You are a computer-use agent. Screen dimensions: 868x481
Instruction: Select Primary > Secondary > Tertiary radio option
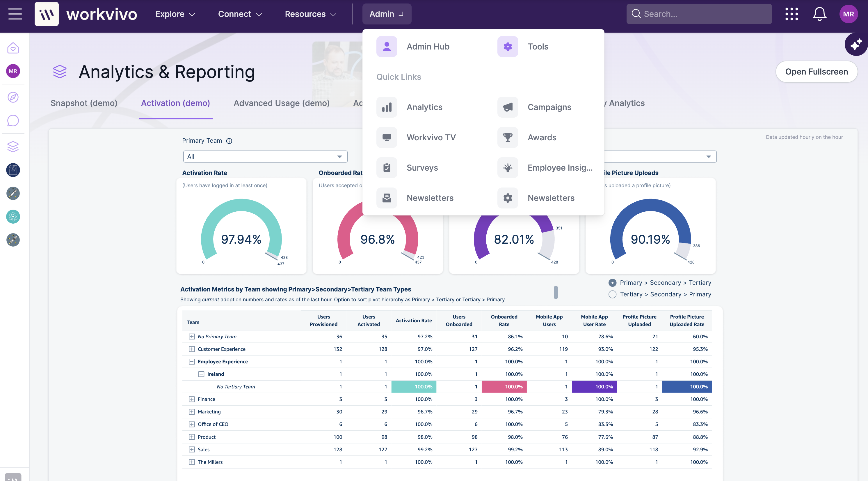(613, 283)
